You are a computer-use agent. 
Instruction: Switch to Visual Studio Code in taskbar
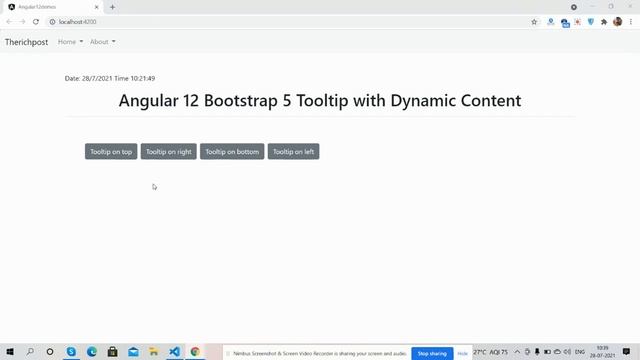tap(174, 351)
